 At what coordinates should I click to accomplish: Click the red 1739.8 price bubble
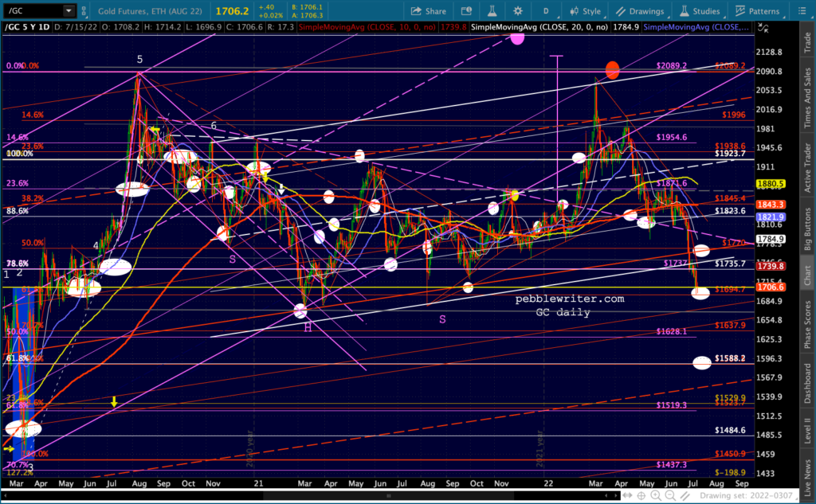coord(771,266)
